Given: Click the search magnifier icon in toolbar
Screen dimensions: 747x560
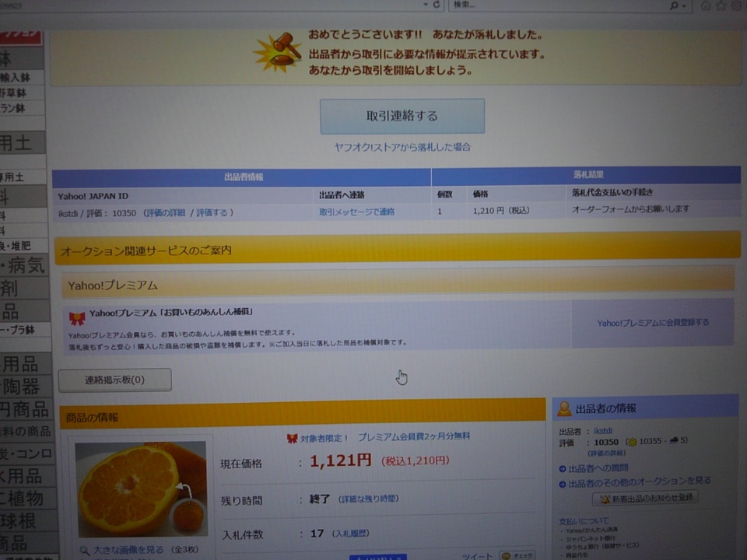Looking at the screenshot, I should [674, 5].
